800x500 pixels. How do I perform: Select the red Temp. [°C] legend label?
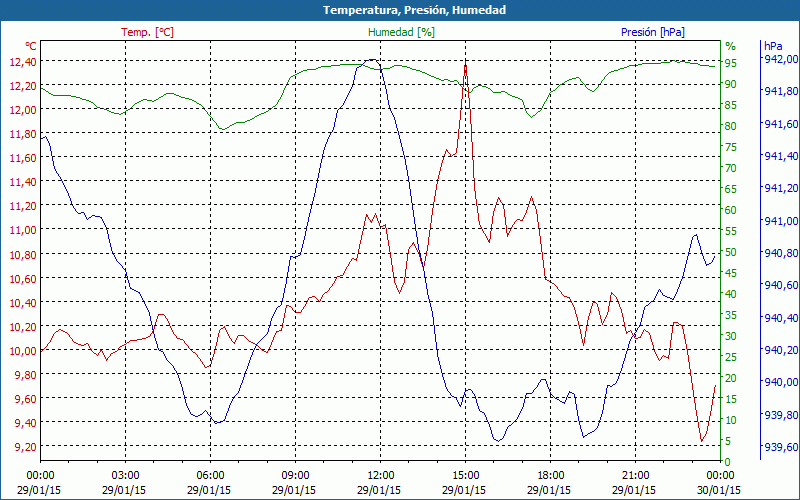tap(147, 32)
